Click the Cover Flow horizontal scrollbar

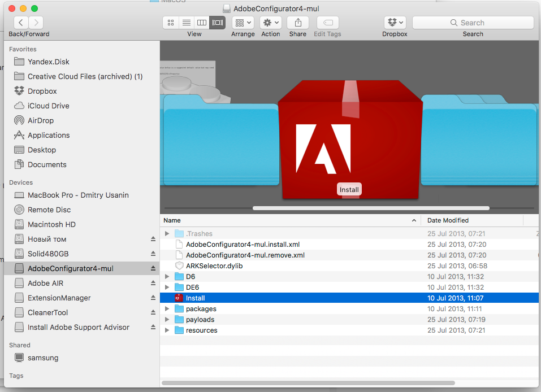tap(370, 208)
